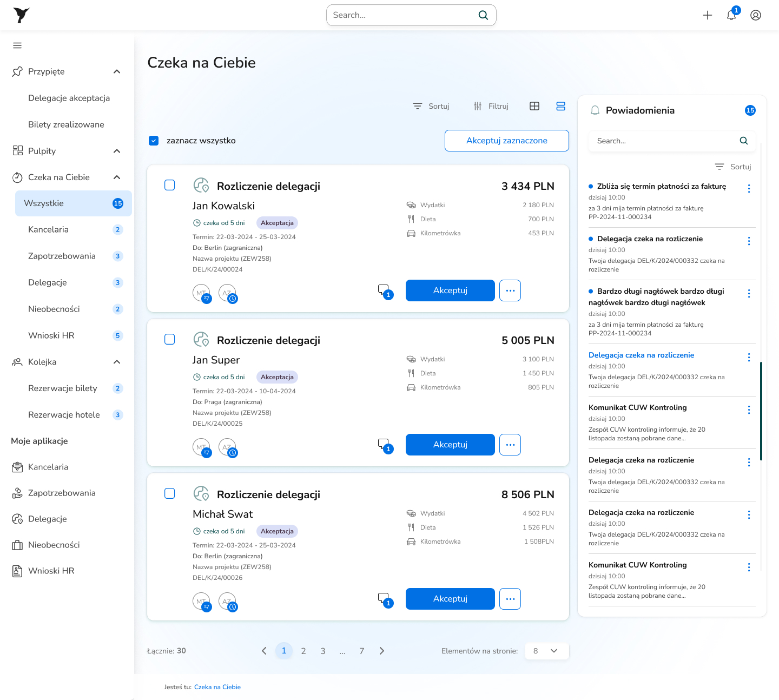Open comment bubble on Jan Super card
This screenshot has width=779, height=700.
click(385, 446)
